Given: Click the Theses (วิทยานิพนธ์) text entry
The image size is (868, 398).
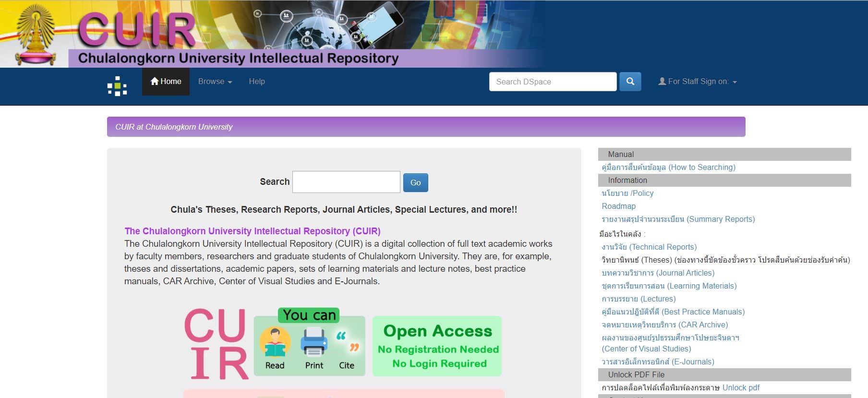Looking at the screenshot, I should pyautogui.click(x=725, y=260).
